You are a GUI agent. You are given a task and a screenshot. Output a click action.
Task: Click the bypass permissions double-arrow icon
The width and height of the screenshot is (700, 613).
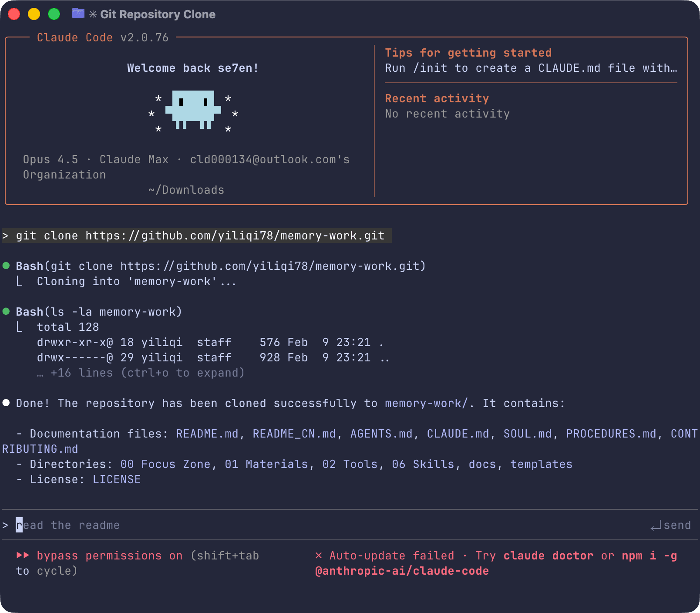(x=23, y=555)
